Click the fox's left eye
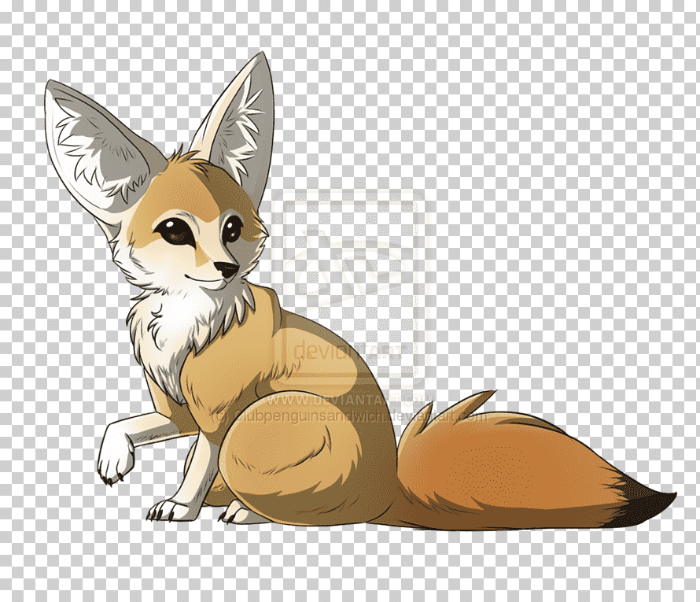Viewport: 700px width, 602px height. pos(175,231)
